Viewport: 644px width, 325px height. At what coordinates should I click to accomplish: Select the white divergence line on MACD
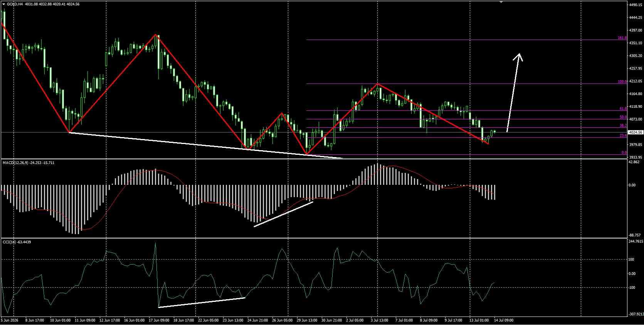coord(283,214)
